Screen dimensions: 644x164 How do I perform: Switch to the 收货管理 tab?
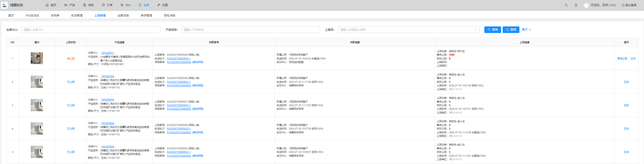point(77,15)
